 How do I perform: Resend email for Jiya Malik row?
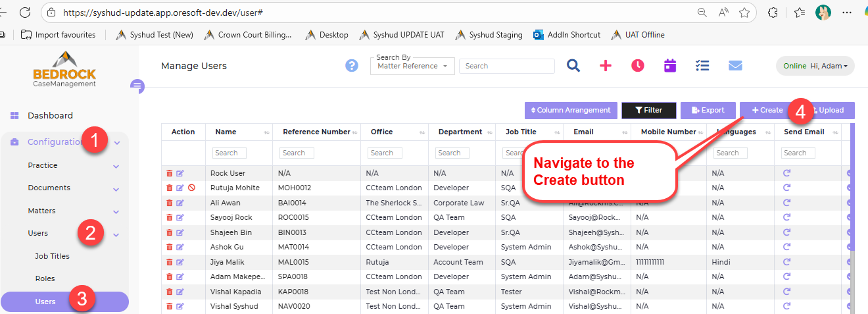(x=786, y=262)
